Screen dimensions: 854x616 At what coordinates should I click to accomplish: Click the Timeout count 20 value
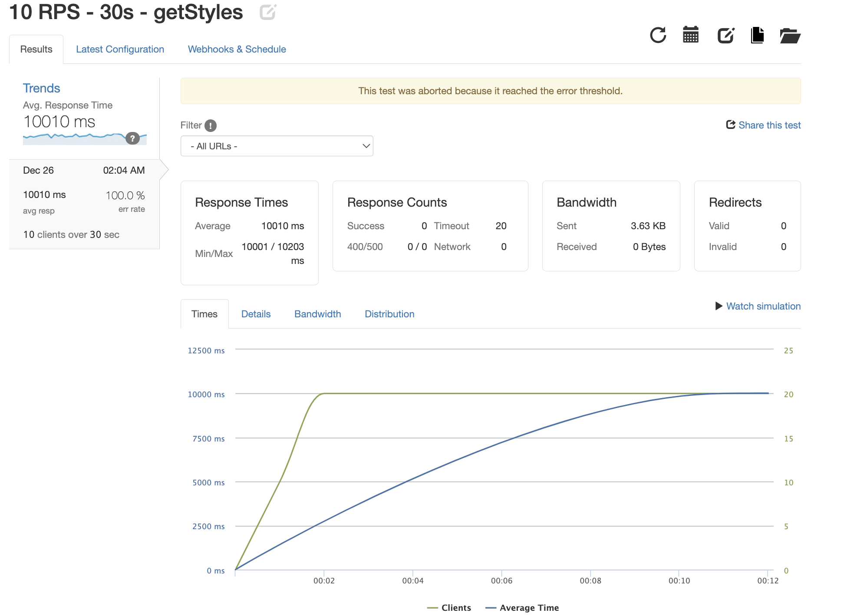[x=501, y=226]
